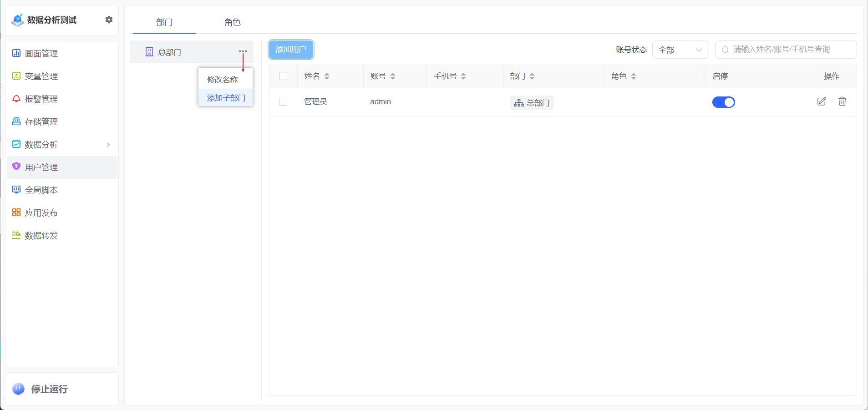Open the 账号状态 filter dropdown
The image size is (868, 410).
[x=680, y=50]
